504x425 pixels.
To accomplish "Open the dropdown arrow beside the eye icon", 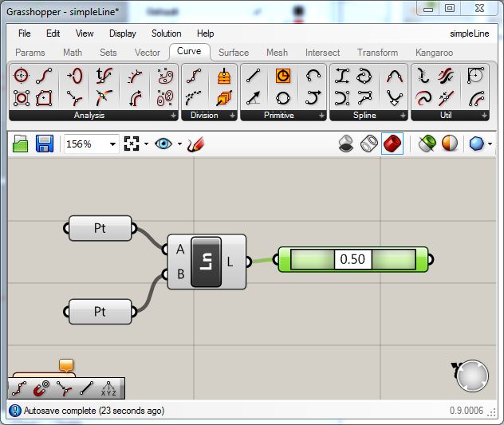I will pyautogui.click(x=179, y=144).
